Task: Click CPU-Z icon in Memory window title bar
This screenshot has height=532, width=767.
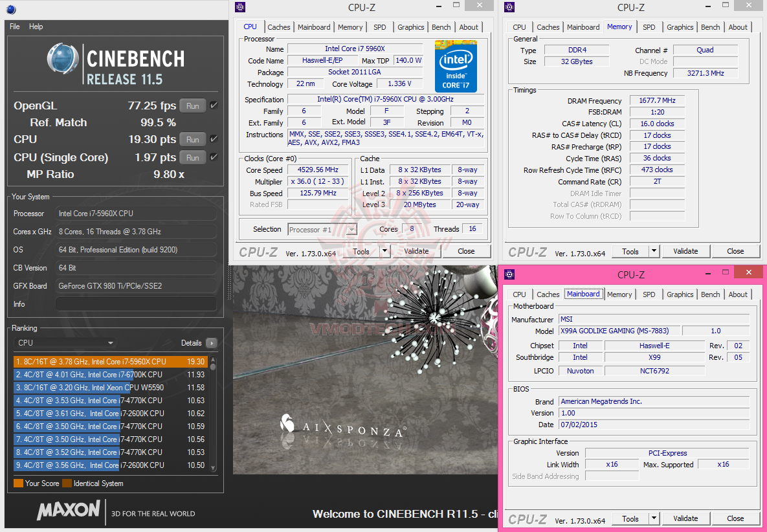Action: click(x=509, y=7)
